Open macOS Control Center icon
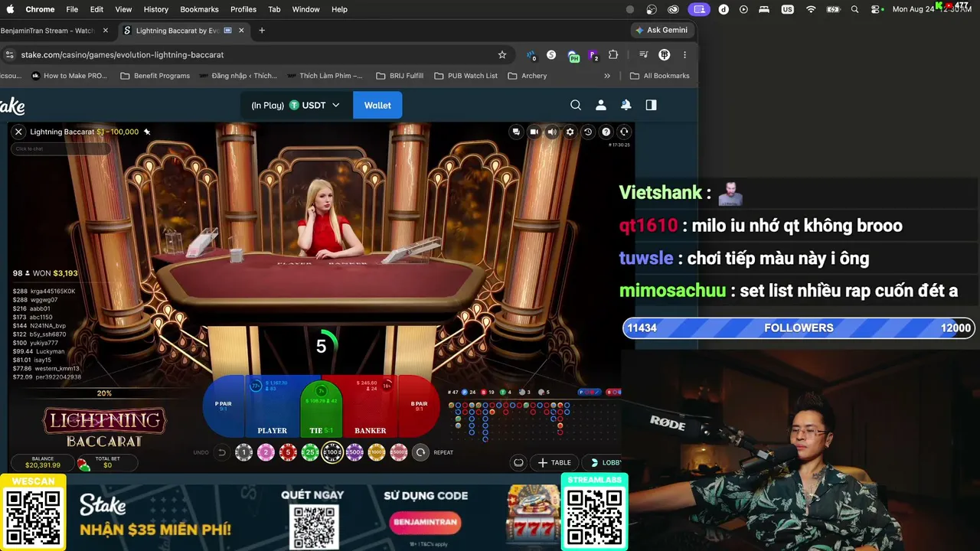The image size is (980, 551). (876, 9)
